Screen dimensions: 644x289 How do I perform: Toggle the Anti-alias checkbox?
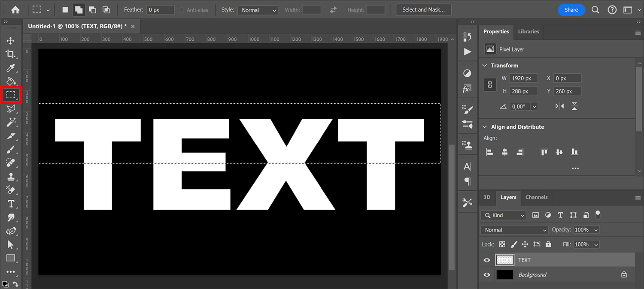coord(182,10)
